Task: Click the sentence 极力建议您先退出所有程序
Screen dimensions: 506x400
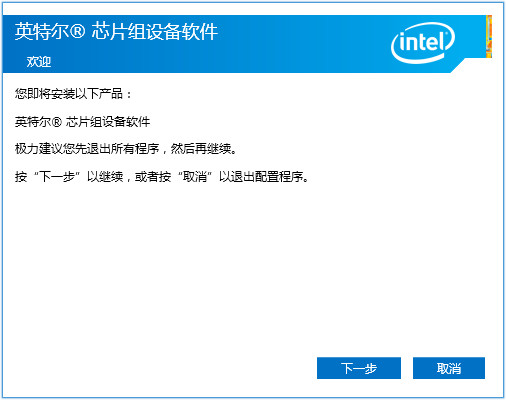Action: 87,149
